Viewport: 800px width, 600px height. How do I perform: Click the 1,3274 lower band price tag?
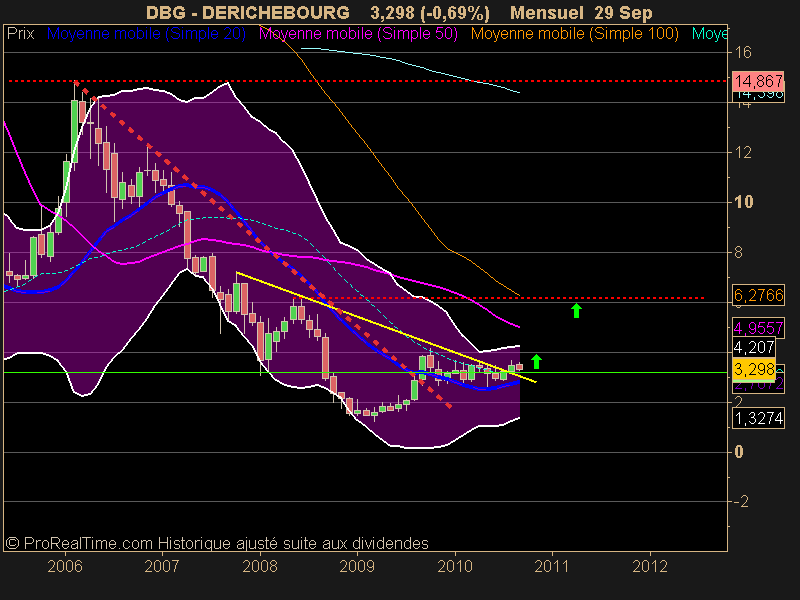pos(758,418)
